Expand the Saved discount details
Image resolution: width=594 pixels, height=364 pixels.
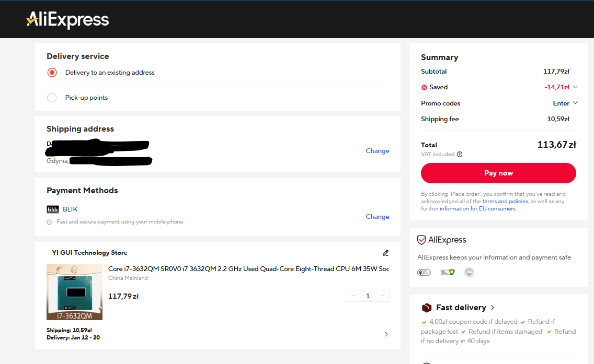pos(575,87)
